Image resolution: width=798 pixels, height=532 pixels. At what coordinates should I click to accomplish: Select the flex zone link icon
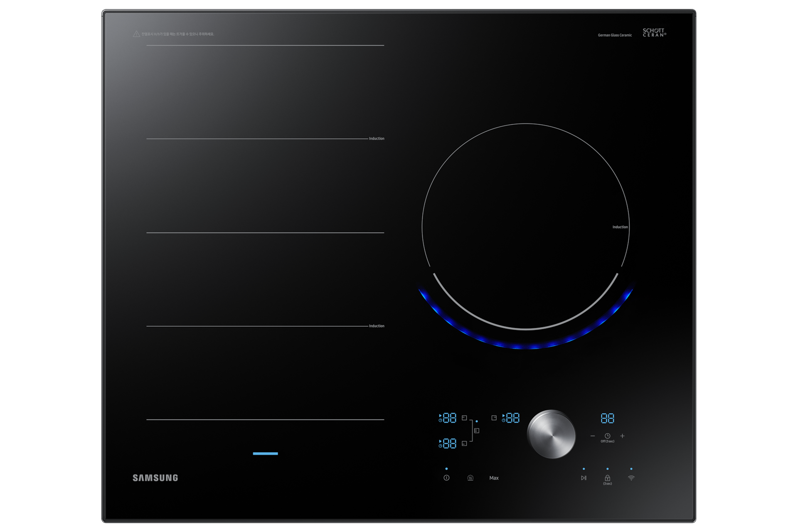coord(477,431)
